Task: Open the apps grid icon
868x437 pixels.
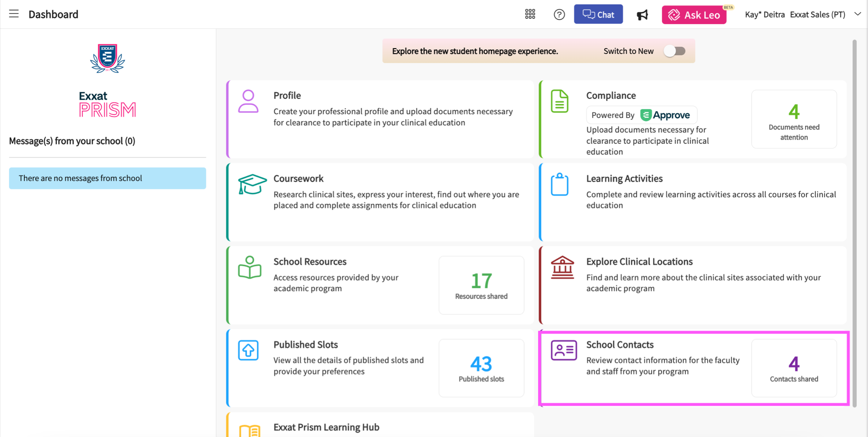Action: pyautogui.click(x=530, y=14)
